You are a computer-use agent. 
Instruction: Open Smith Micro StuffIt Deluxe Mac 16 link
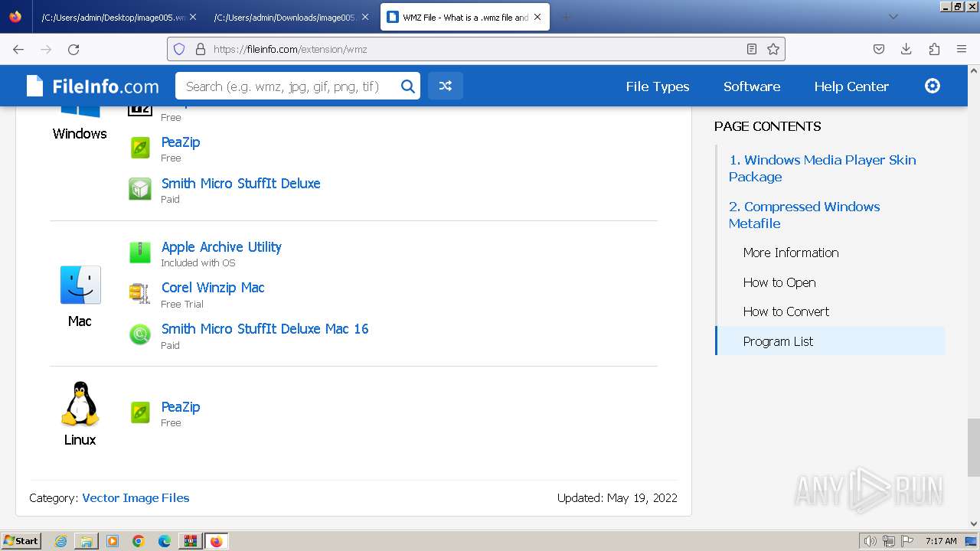coord(265,329)
